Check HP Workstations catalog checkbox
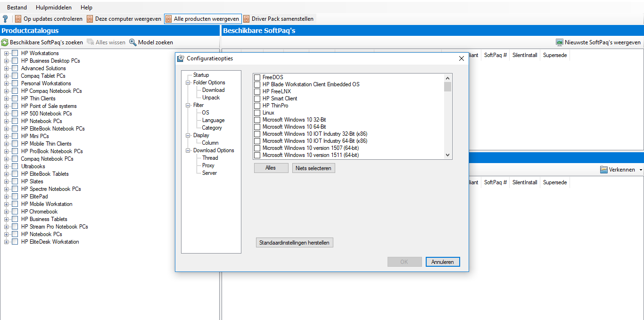 (15, 53)
